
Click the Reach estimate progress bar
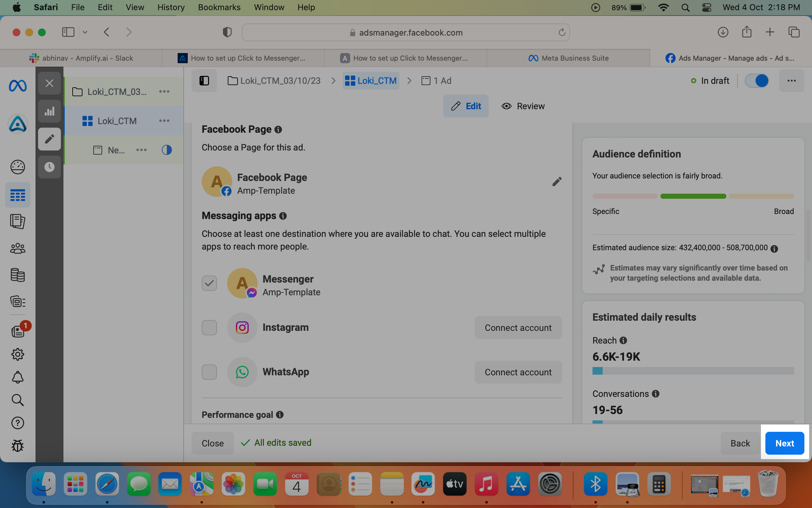point(693,371)
